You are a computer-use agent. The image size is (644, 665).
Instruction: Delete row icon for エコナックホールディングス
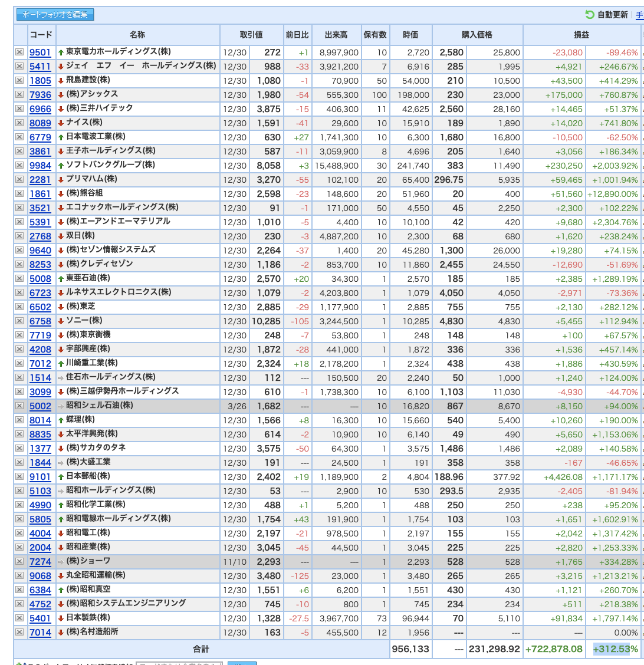(19, 208)
